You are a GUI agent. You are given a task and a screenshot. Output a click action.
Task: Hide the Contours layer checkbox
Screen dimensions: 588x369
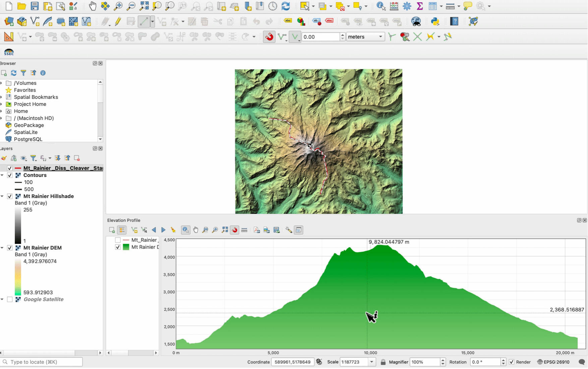(x=10, y=175)
